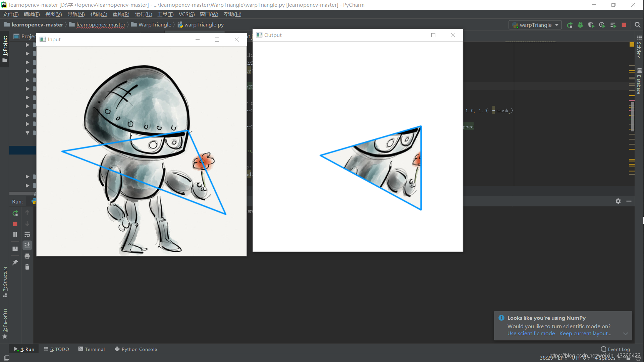Click learnopencv-master root breadcrumb
This screenshot has height=362, width=644.
34,25
